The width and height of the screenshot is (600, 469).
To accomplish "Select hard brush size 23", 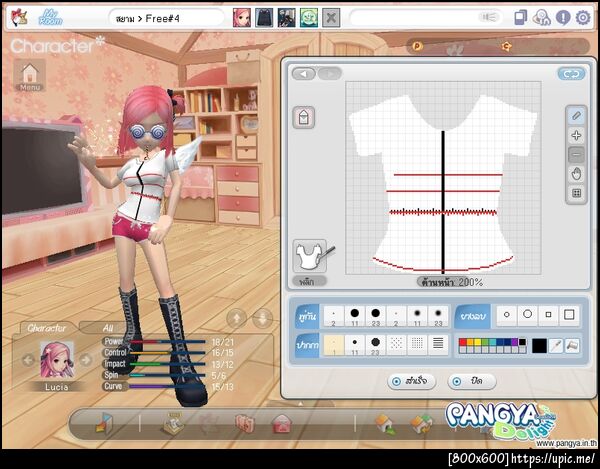I will tap(375, 316).
